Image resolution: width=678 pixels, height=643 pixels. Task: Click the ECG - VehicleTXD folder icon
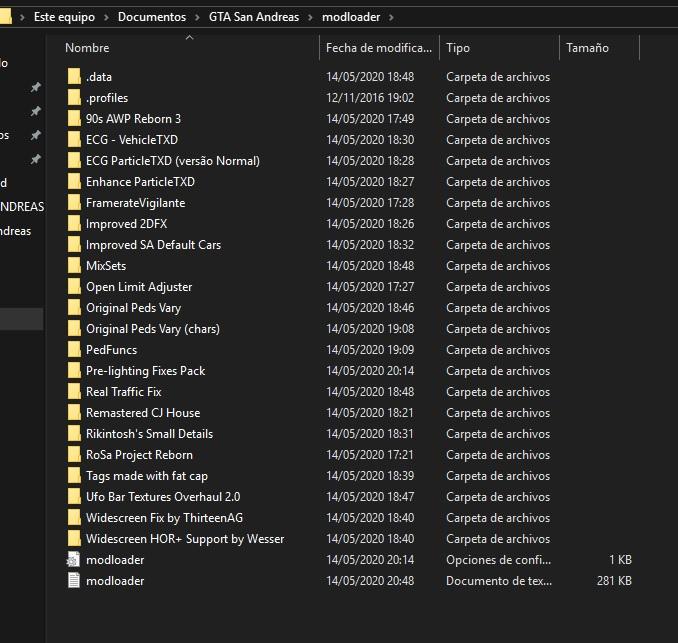point(74,140)
